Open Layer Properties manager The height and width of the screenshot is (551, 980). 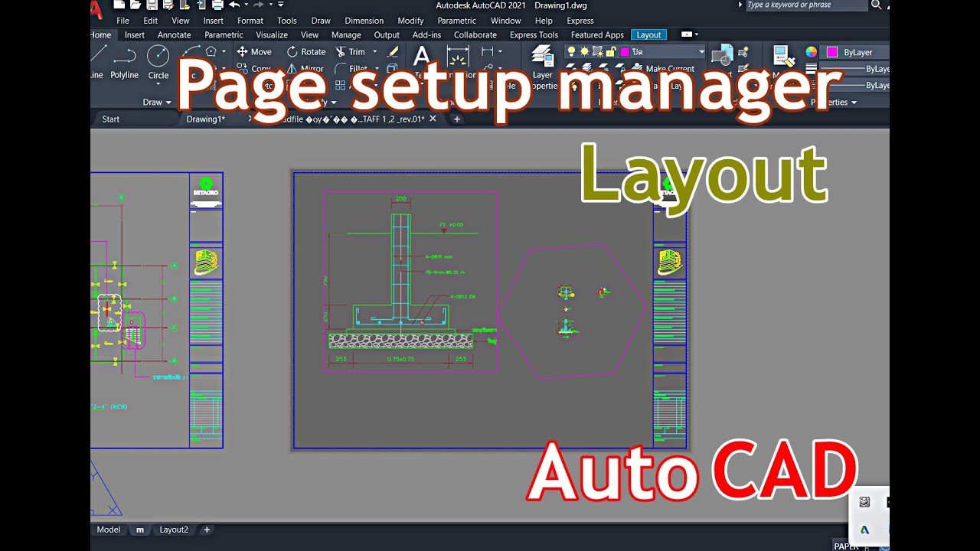point(543,67)
